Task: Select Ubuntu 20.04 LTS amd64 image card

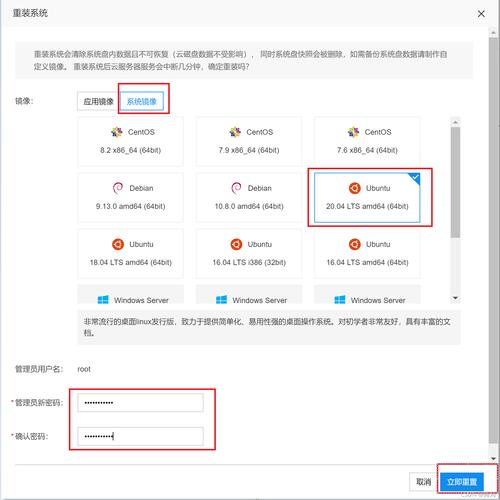Action: coord(367,197)
